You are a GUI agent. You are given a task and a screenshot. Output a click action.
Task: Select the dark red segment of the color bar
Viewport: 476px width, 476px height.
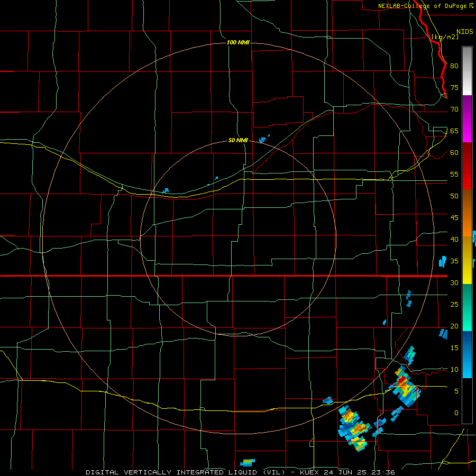click(467, 166)
